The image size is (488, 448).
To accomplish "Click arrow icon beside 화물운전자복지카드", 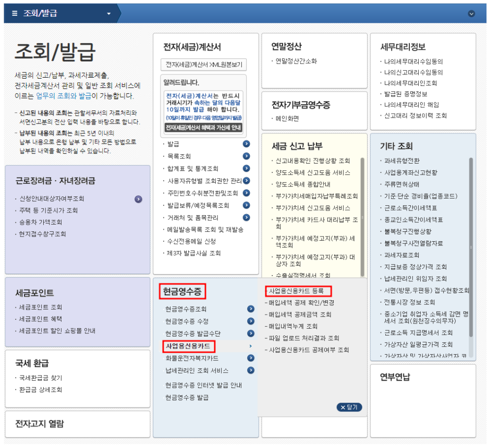I will point(251,358).
